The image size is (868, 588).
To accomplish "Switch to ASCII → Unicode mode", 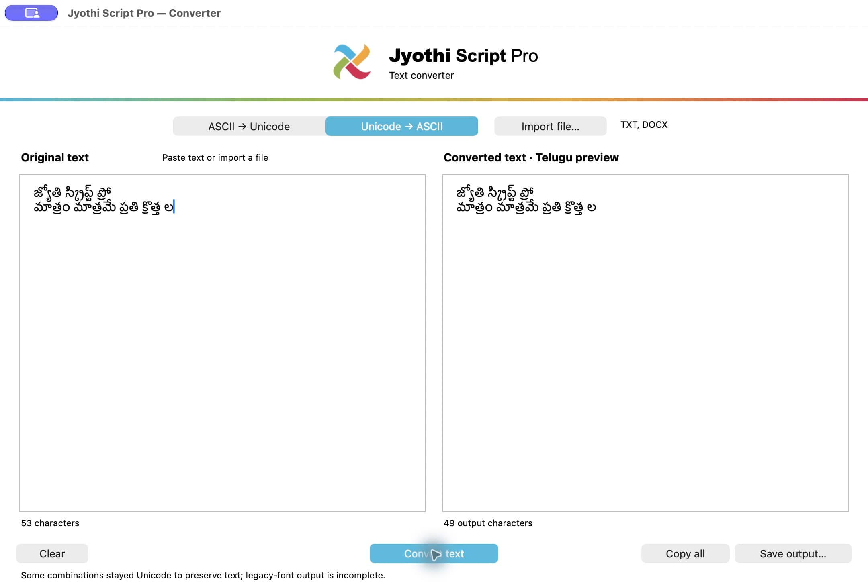I will pyautogui.click(x=249, y=126).
